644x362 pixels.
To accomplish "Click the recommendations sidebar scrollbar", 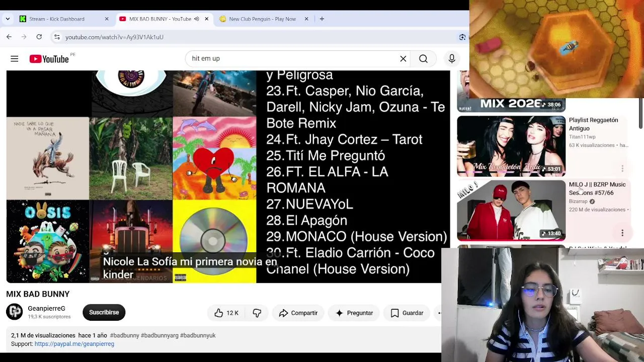I will tap(641, 113).
